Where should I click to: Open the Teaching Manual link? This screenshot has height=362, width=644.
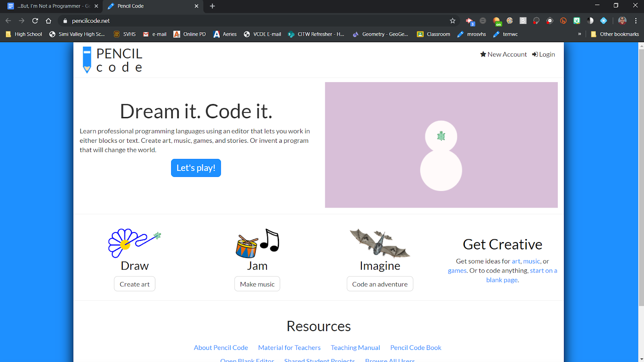click(x=355, y=348)
